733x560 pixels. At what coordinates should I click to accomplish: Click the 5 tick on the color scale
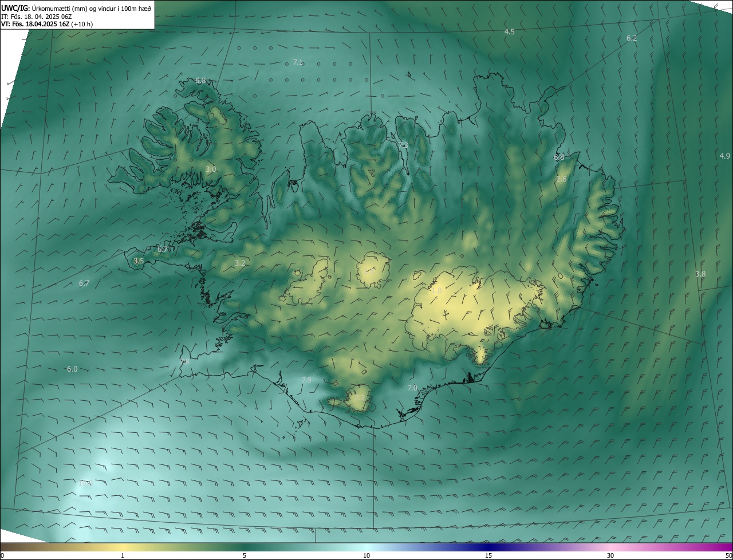[245, 555]
